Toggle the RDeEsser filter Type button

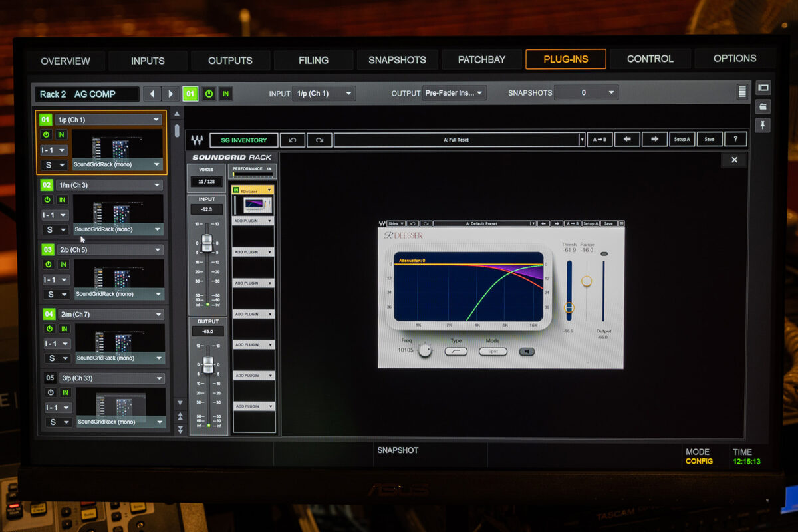pos(456,351)
